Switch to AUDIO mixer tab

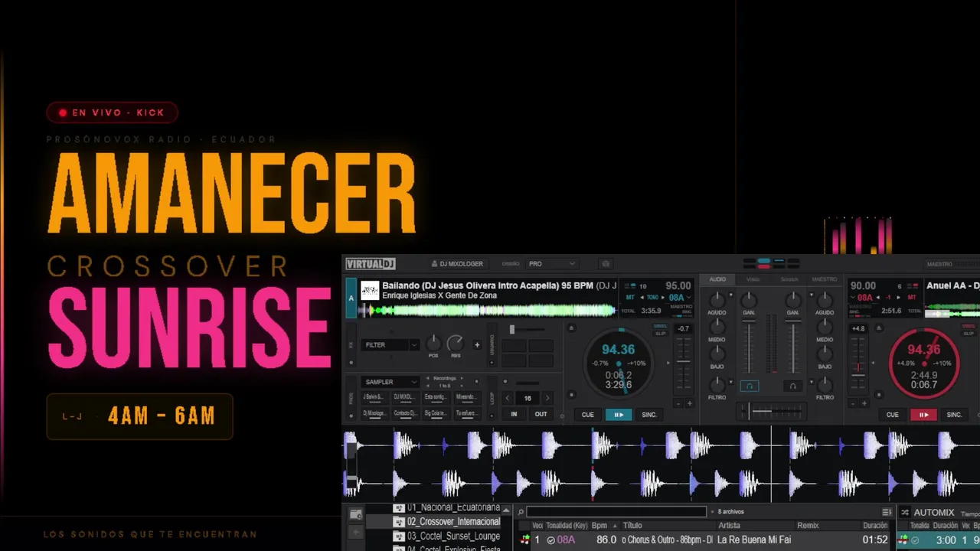click(x=717, y=279)
